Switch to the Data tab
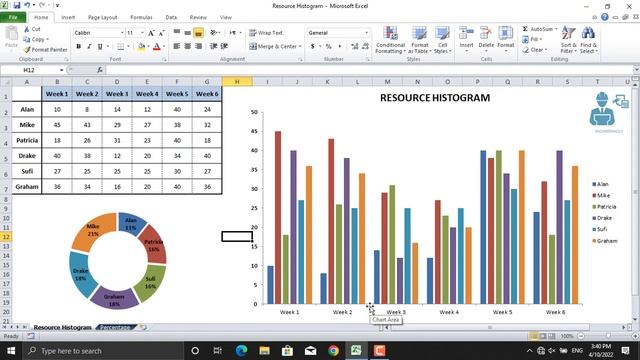The width and height of the screenshot is (640, 360). coord(171,18)
